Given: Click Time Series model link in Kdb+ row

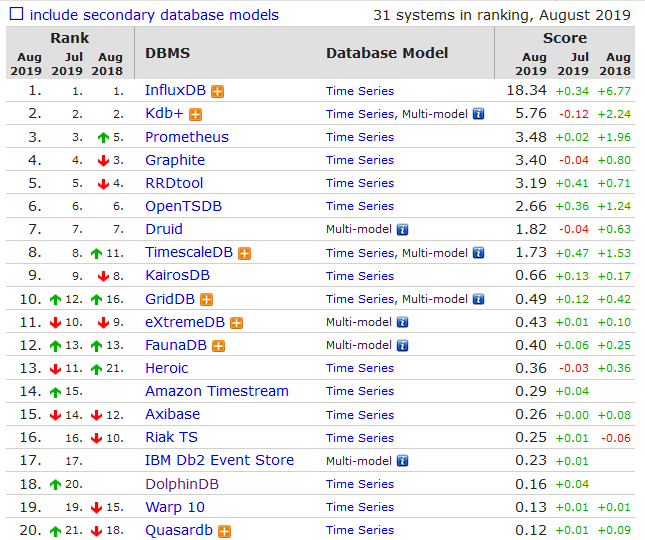Looking at the screenshot, I should coord(360,114).
